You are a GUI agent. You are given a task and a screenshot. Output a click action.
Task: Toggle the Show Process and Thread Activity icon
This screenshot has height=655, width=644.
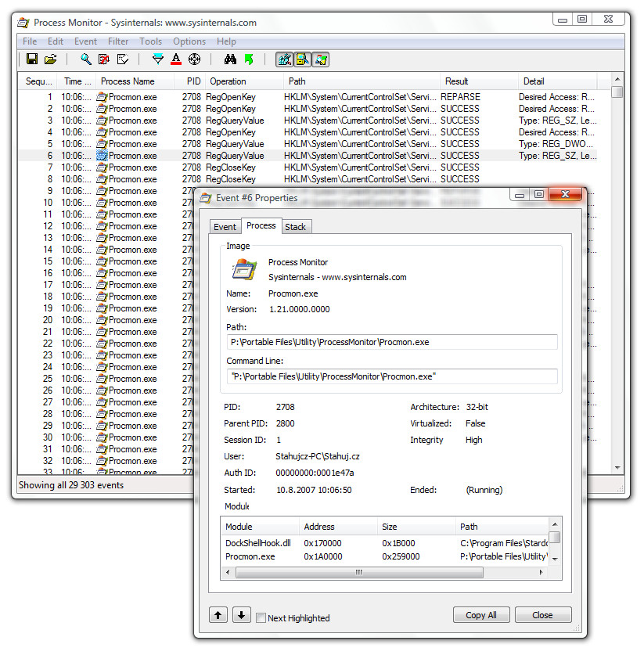[x=321, y=59]
